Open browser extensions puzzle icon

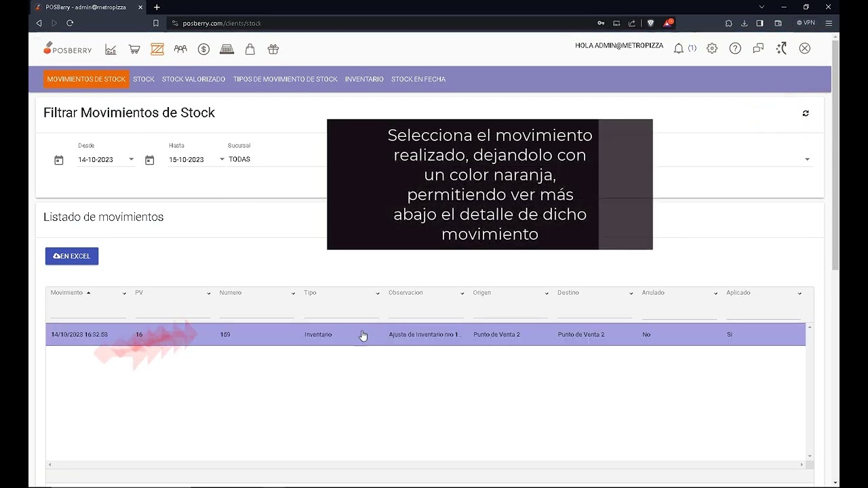click(729, 23)
